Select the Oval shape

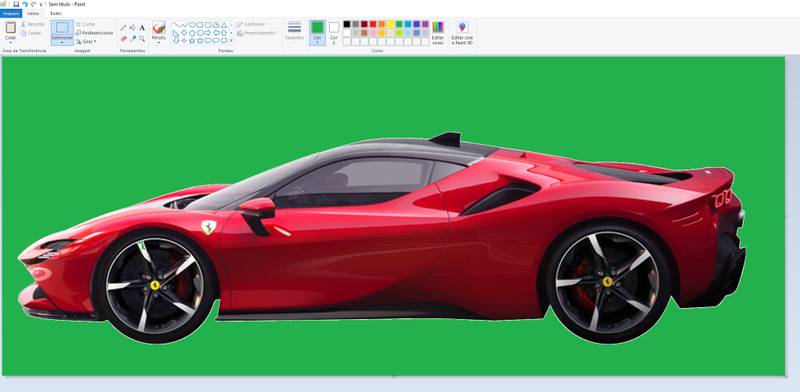(x=192, y=24)
